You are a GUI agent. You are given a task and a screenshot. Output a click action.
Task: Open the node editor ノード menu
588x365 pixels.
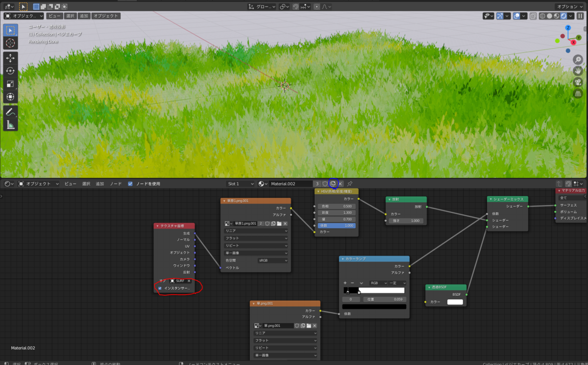tap(116, 183)
